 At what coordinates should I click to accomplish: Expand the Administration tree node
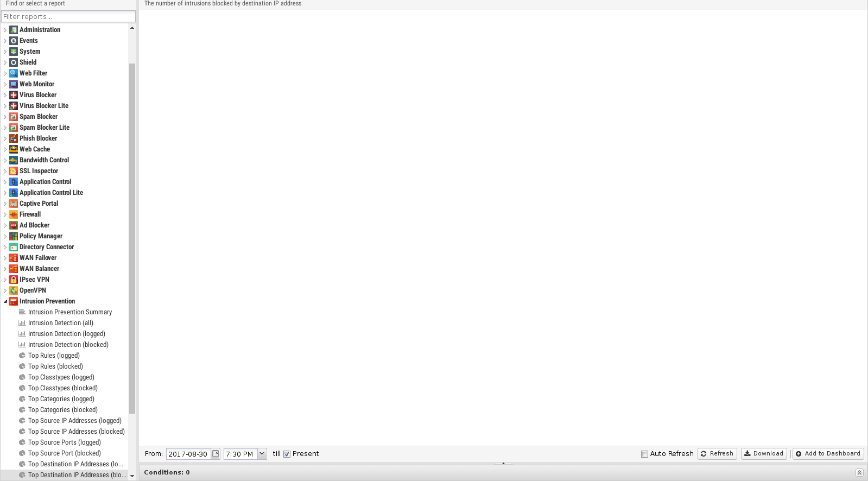pyautogui.click(x=5, y=30)
